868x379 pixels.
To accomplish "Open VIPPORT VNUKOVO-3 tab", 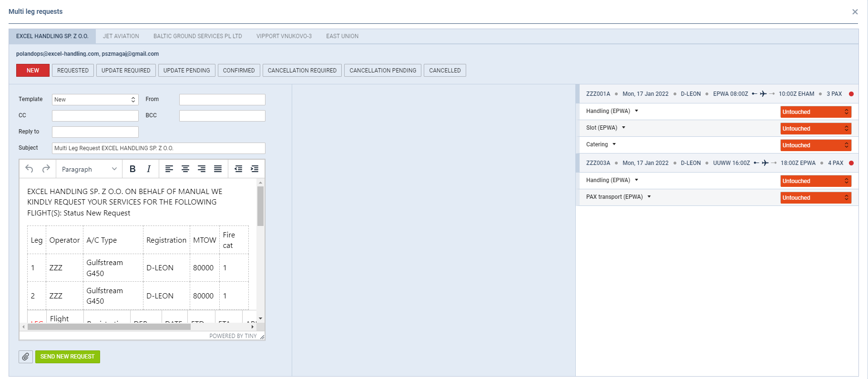I will coord(284,36).
